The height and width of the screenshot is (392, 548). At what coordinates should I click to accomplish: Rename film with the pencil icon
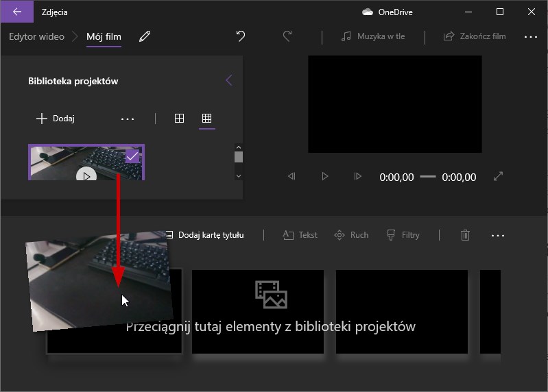(145, 36)
